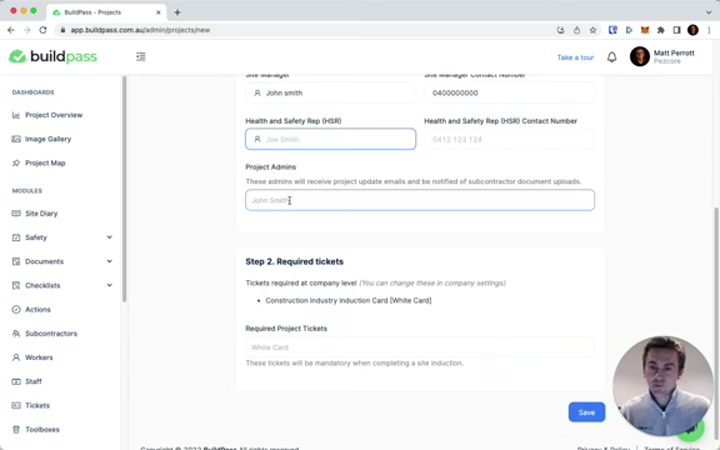
Task: Open Matt Perrott profile avatar menu
Action: pos(640,56)
